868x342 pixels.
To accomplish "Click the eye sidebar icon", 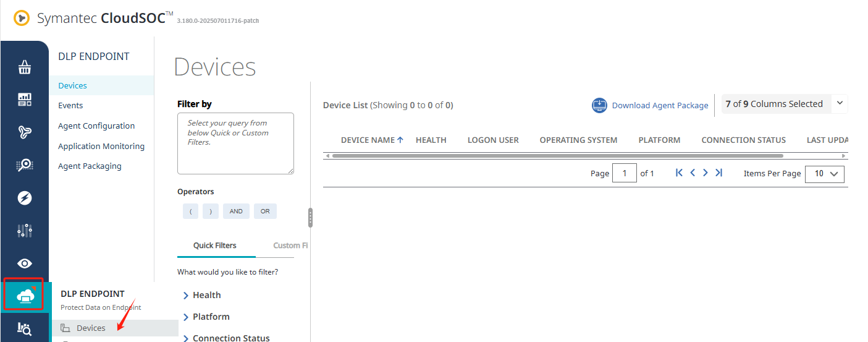I will [x=25, y=263].
